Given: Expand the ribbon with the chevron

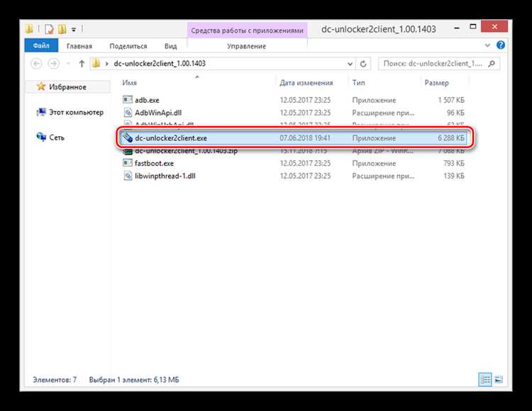Looking at the screenshot, I should [487, 45].
